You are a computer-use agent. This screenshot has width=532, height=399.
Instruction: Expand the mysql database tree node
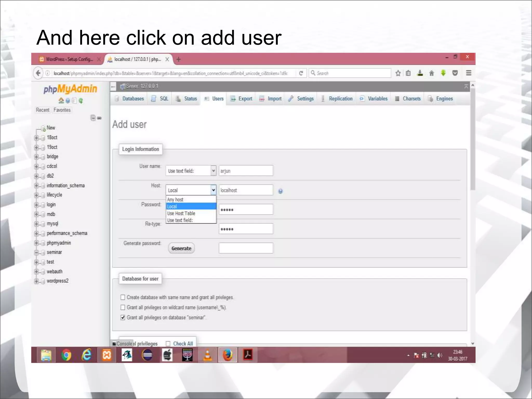pos(36,224)
